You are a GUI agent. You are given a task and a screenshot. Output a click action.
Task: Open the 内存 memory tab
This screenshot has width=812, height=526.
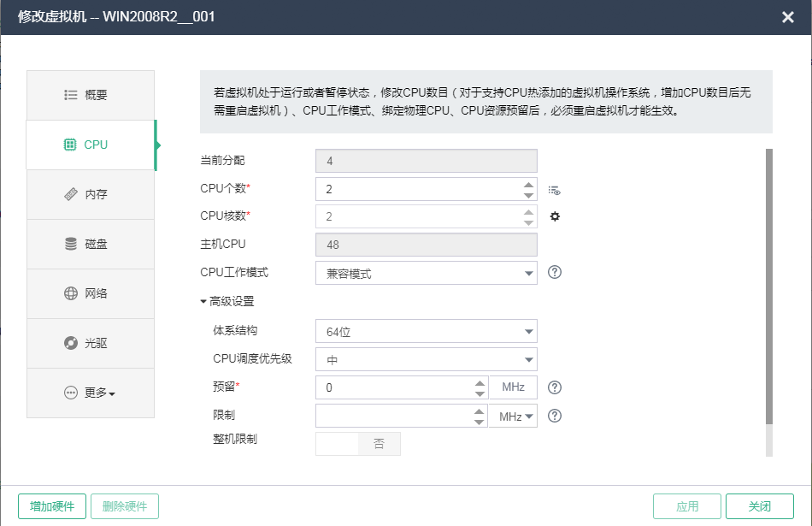coord(91,194)
